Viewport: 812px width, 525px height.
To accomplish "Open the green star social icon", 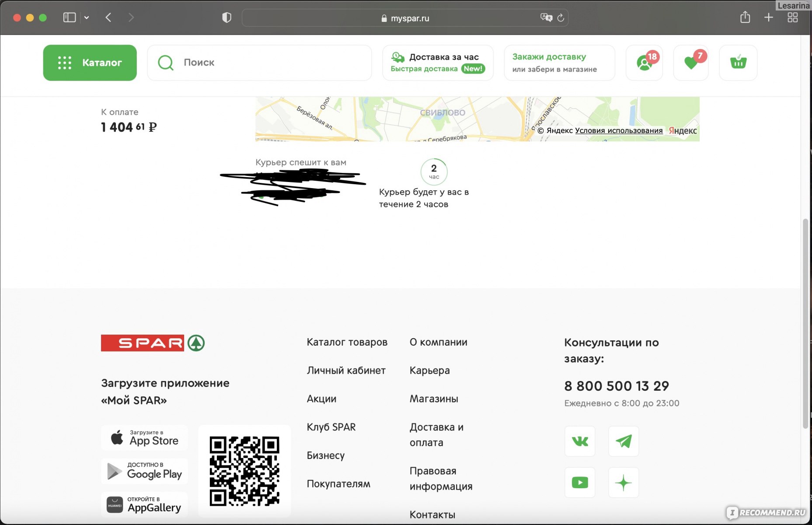I will [624, 483].
